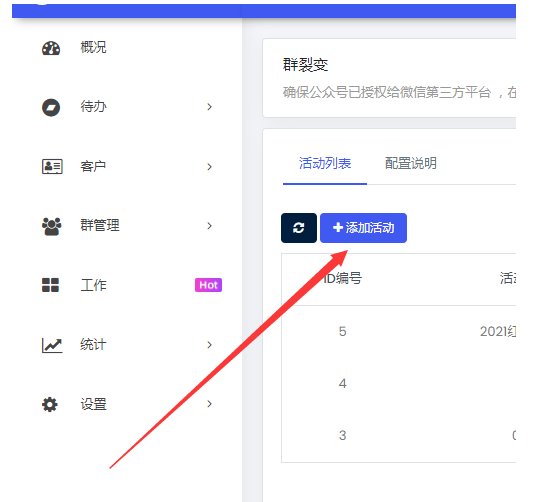This screenshot has height=502, width=544.
Task: Click the 统计 line chart icon
Action: pos(52,345)
